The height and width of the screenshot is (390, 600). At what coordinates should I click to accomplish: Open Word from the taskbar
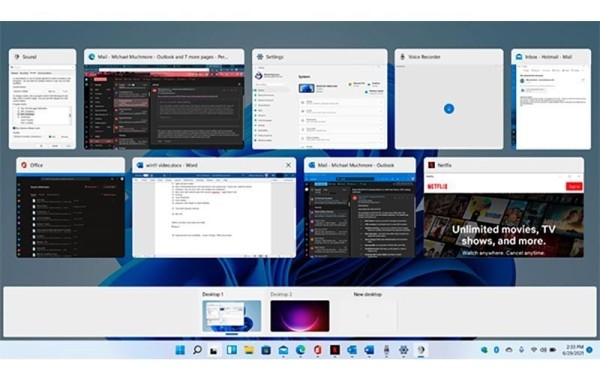pyautogui.click(x=369, y=350)
